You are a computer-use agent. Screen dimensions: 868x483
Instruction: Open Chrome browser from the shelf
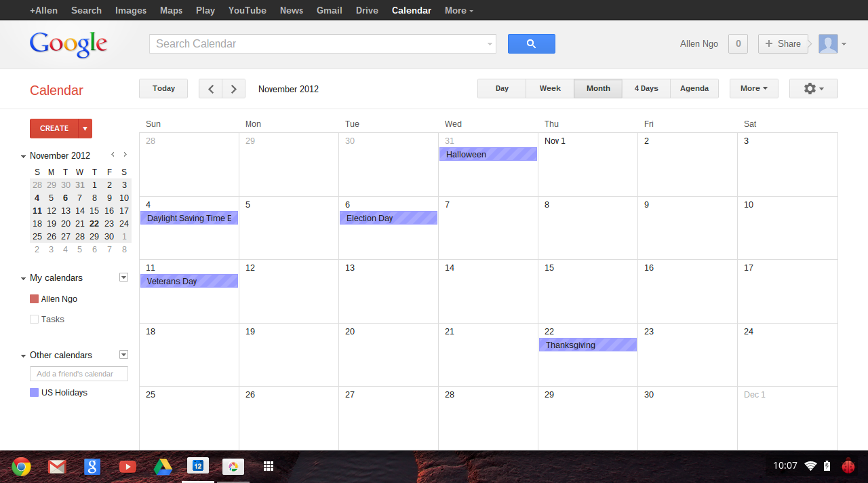pyautogui.click(x=21, y=467)
